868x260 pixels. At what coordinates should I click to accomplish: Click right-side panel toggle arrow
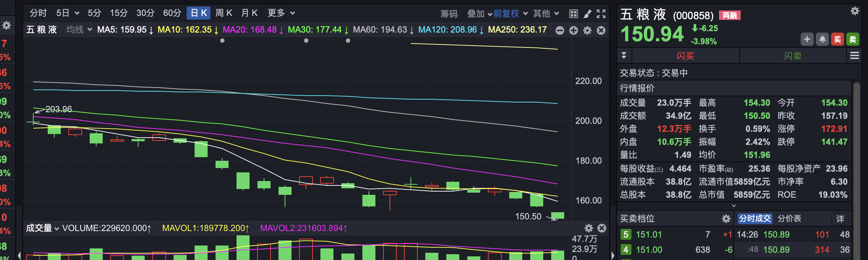coord(613,255)
